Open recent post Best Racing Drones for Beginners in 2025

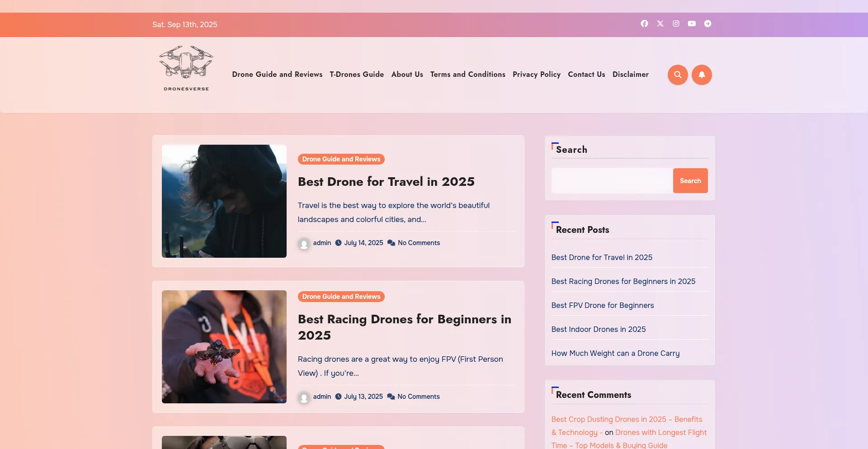(623, 281)
